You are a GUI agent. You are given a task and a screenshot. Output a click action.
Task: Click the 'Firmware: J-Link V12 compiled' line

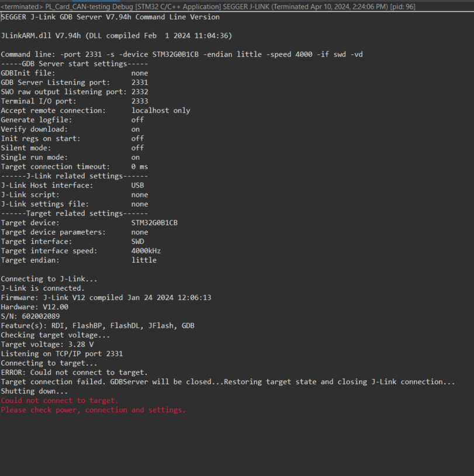106,298
